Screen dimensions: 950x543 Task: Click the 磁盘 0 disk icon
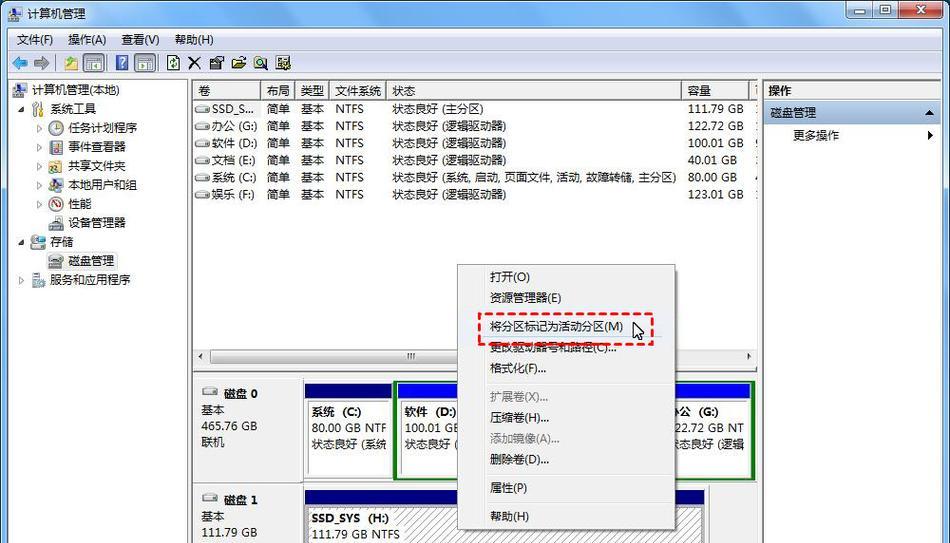pyautogui.click(x=210, y=392)
